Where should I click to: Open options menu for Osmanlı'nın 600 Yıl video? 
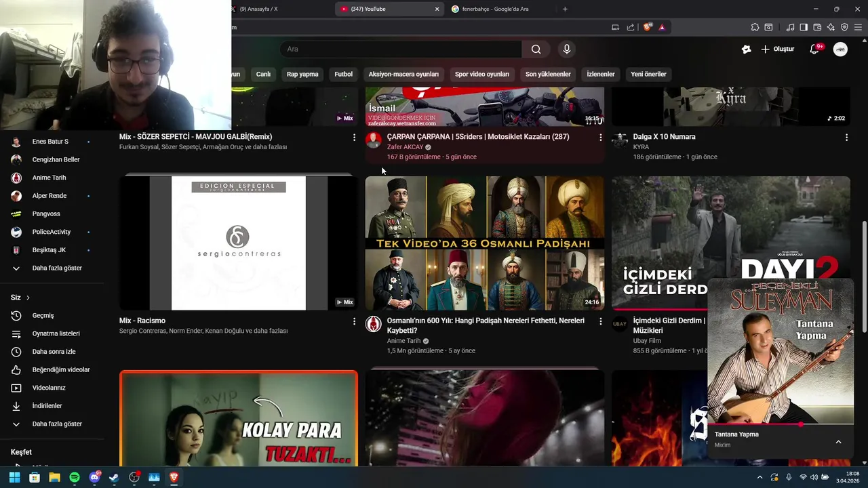pyautogui.click(x=600, y=321)
